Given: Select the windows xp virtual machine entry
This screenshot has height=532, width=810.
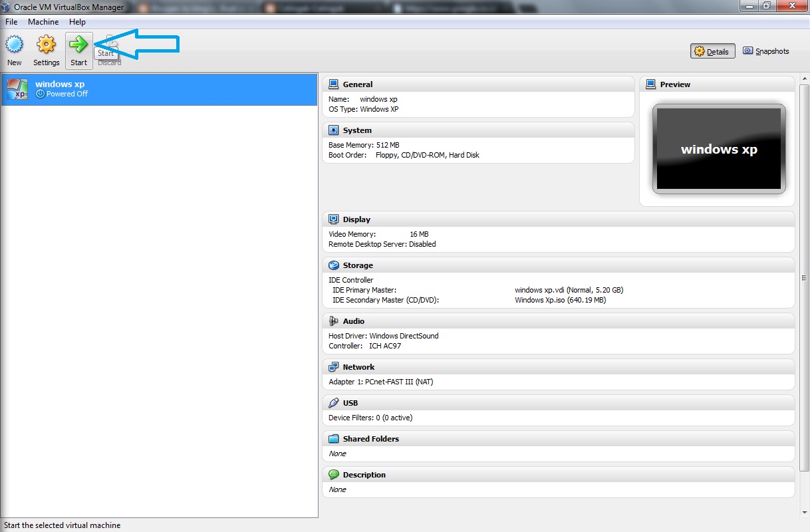Looking at the screenshot, I should (160, 89).
